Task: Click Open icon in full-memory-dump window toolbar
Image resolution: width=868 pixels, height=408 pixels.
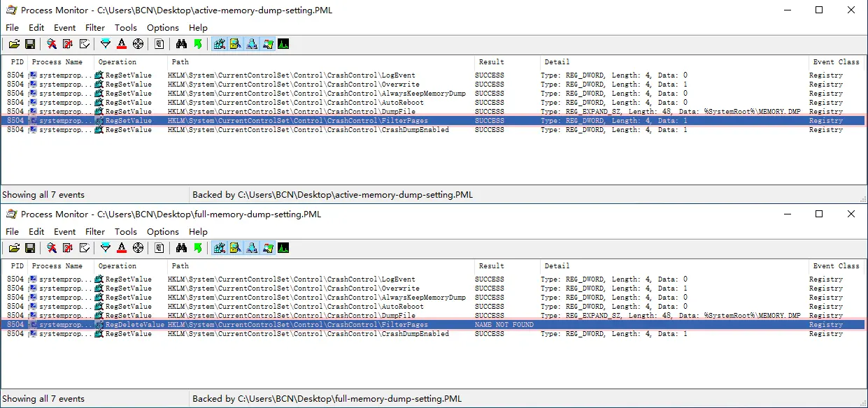Action: (x=14, y=248)
